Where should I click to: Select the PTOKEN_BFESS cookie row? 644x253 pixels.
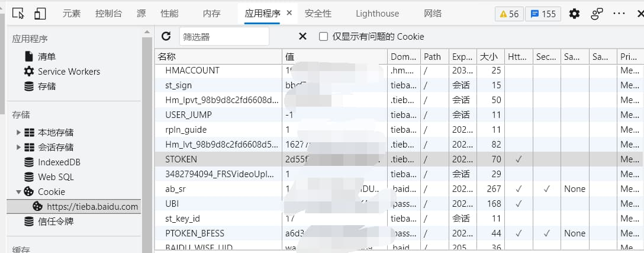(x=399, y=233)
